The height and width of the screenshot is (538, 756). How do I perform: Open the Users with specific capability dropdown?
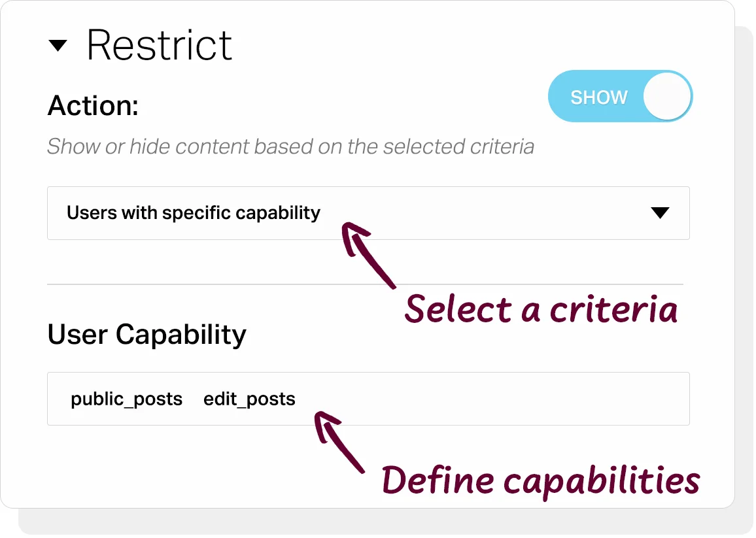[x=368, y=213]
